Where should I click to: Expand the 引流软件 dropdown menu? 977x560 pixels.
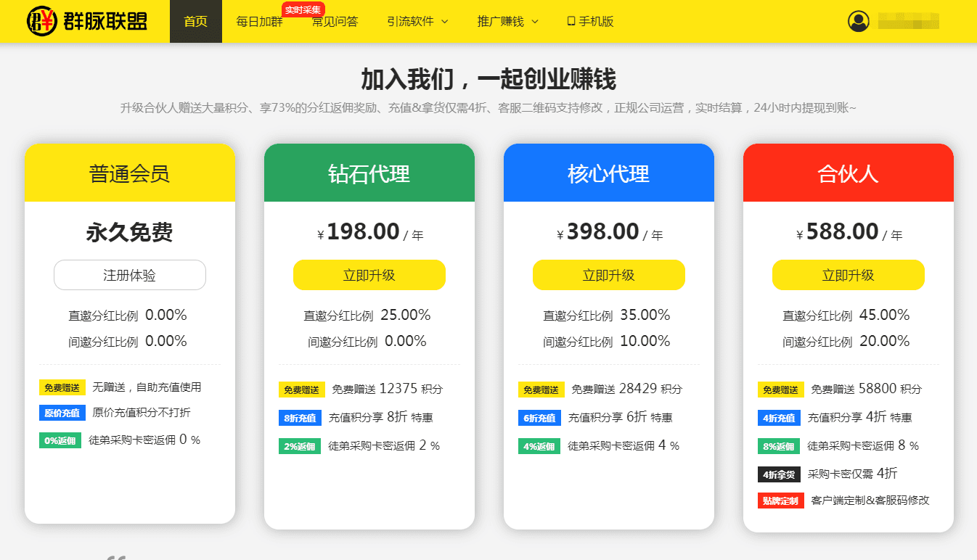pos(417,21)
